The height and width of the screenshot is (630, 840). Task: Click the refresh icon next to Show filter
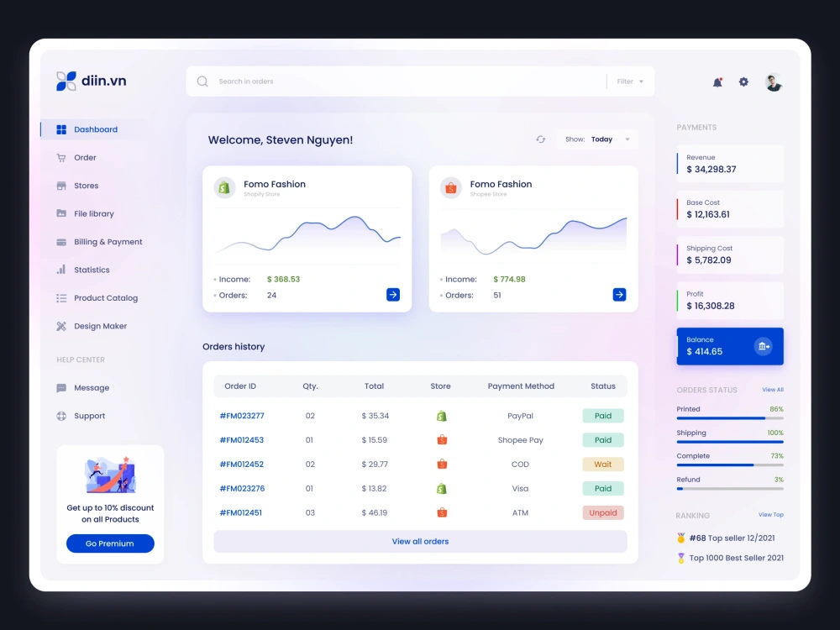(540, 139)
